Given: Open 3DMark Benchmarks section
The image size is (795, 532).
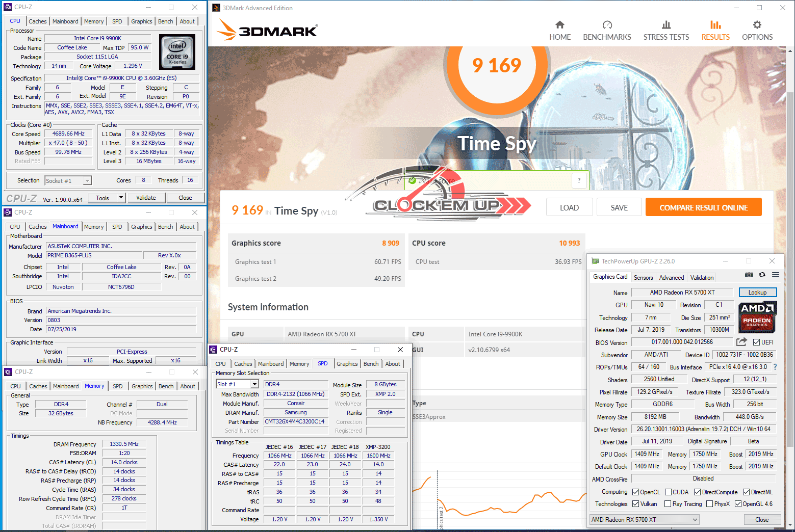Looking at the screenshot, I should tap(607, 31).
